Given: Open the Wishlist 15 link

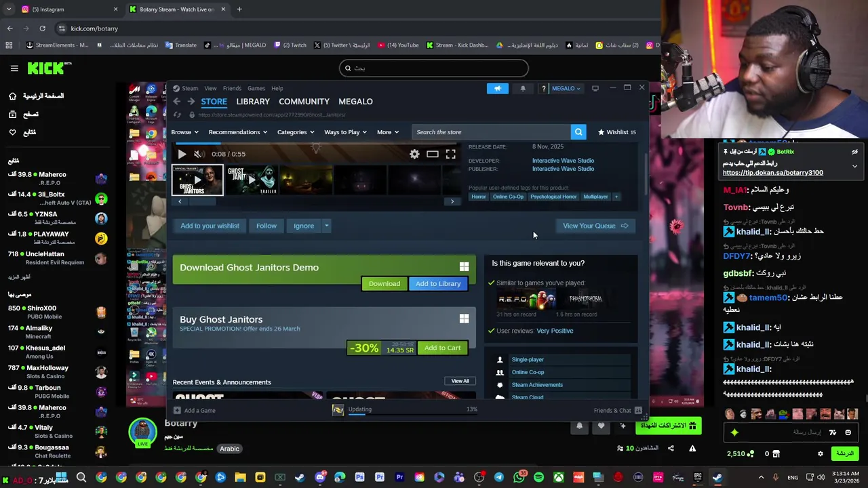Looking at the screenshot, I should [616, 132].
